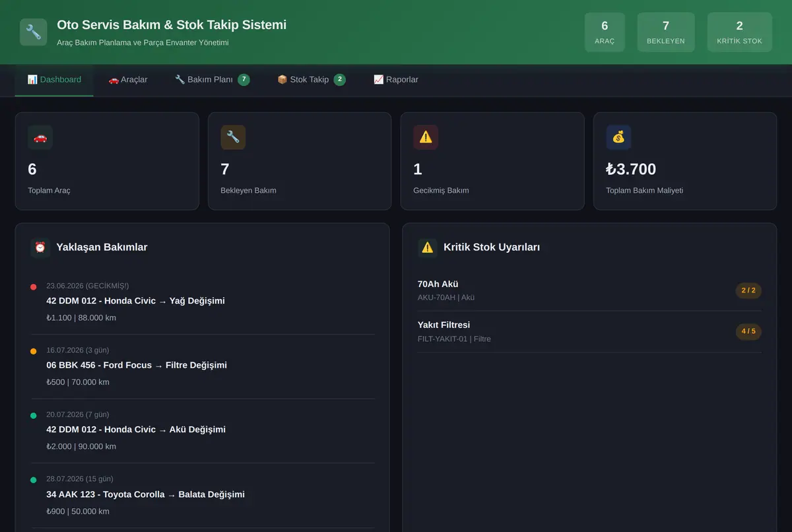Click the Bekleyen Bakım label
792x532 pixels.
pyautogui.click(x=248, y=191)
